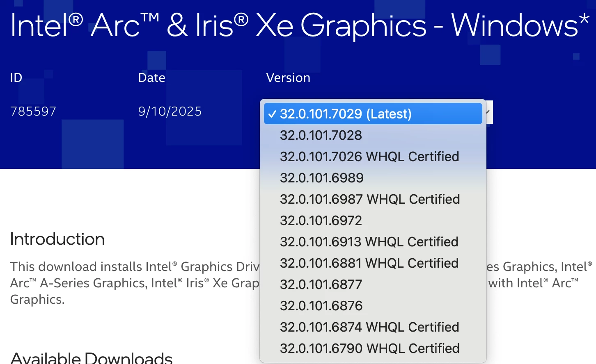Pick 32.0.101.6874 WHQL Certified version
This screenshot has height=364, width=596.
pyautogui.click(x=373, y=327)
